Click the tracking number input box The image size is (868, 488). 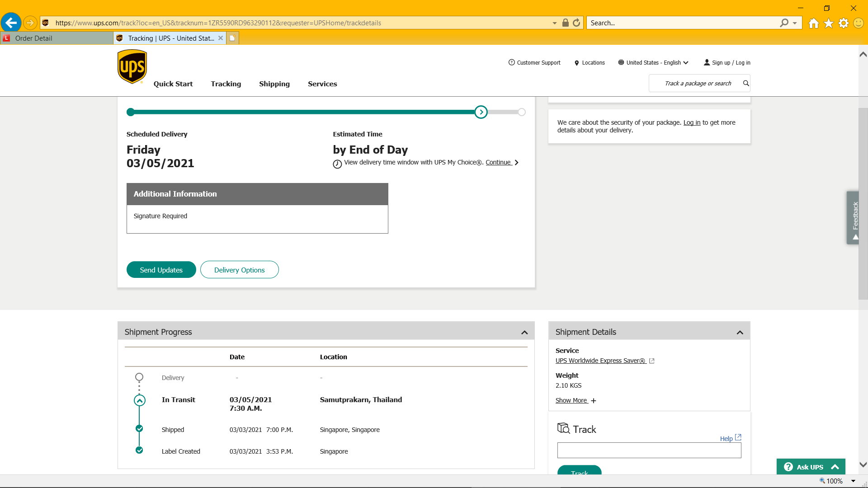[649, 450]
